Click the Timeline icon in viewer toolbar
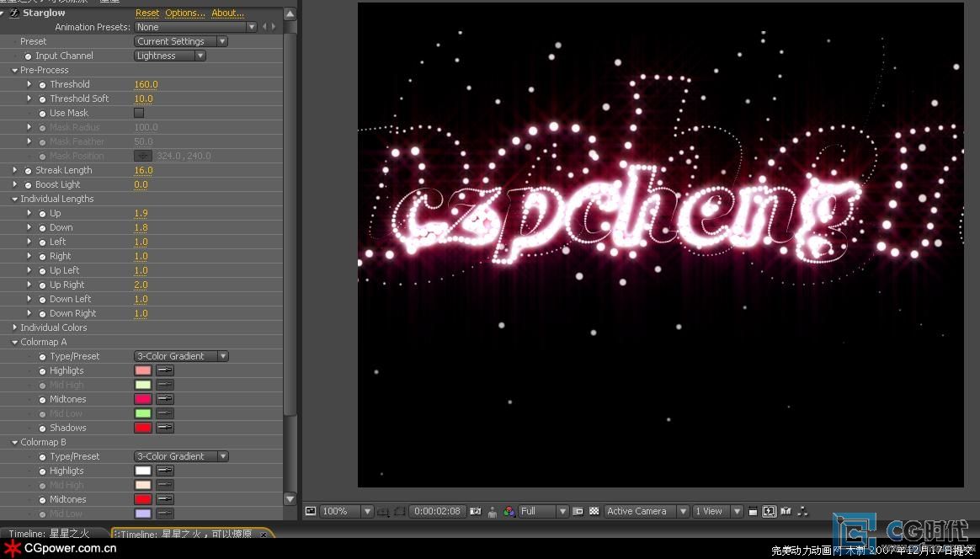 [x=786, y=511]
